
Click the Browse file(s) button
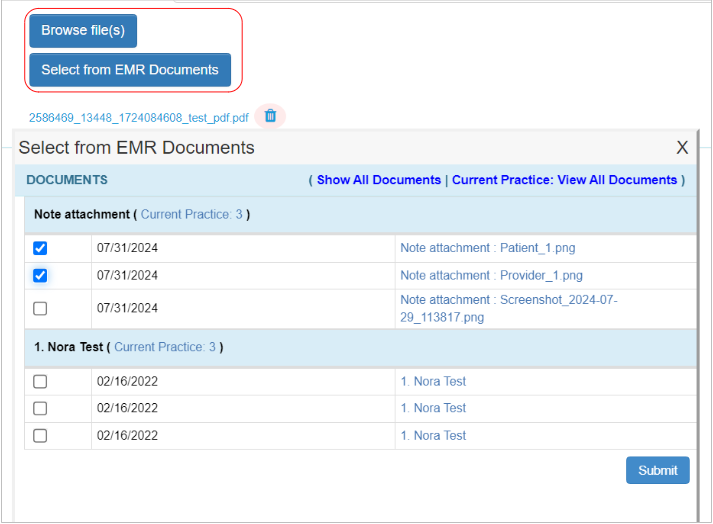[83, 31]
